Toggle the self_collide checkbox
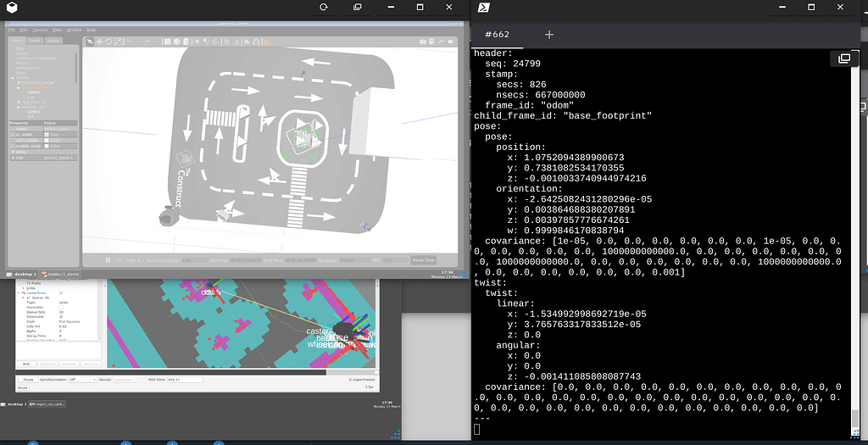 46,141
